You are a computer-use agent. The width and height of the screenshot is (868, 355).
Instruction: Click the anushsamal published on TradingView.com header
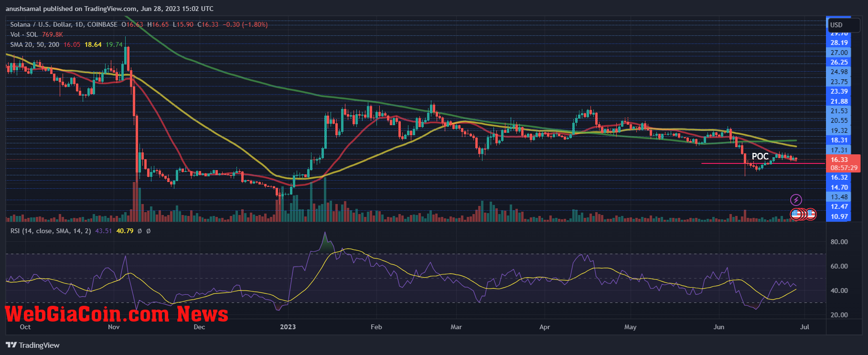[x=109, y=9]
